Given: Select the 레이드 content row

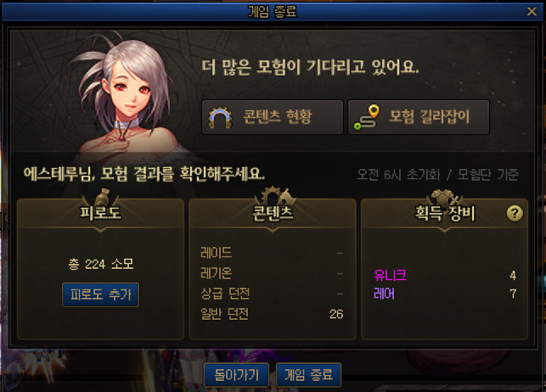Looking at the screenshot, I should pos(272,253).
